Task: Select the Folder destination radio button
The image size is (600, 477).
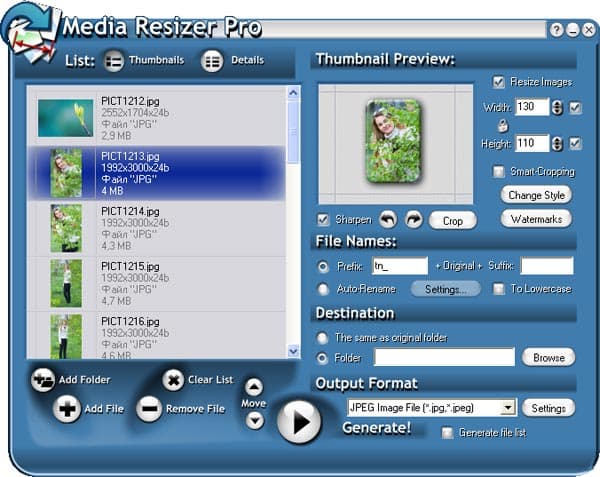Action: [x=322, y=358]
